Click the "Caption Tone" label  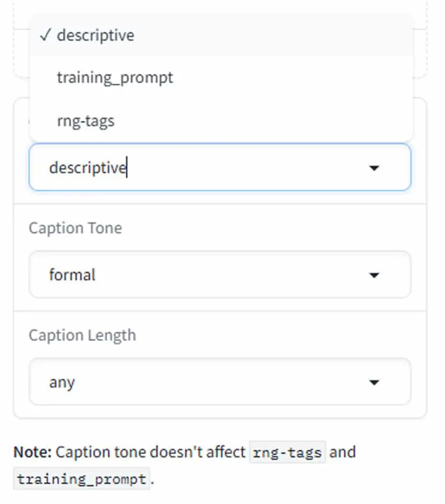coord(76,228)
